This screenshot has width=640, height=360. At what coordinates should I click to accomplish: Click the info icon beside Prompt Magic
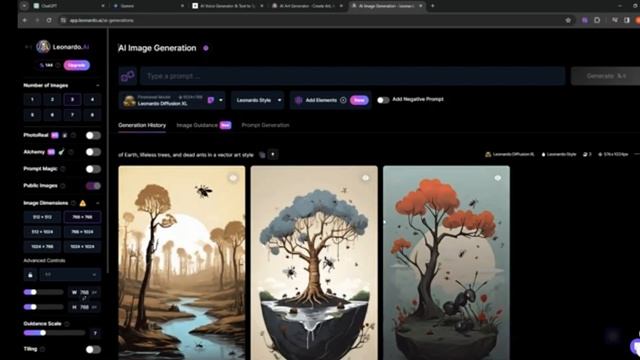pyautogui.click(x=63, y=169)
